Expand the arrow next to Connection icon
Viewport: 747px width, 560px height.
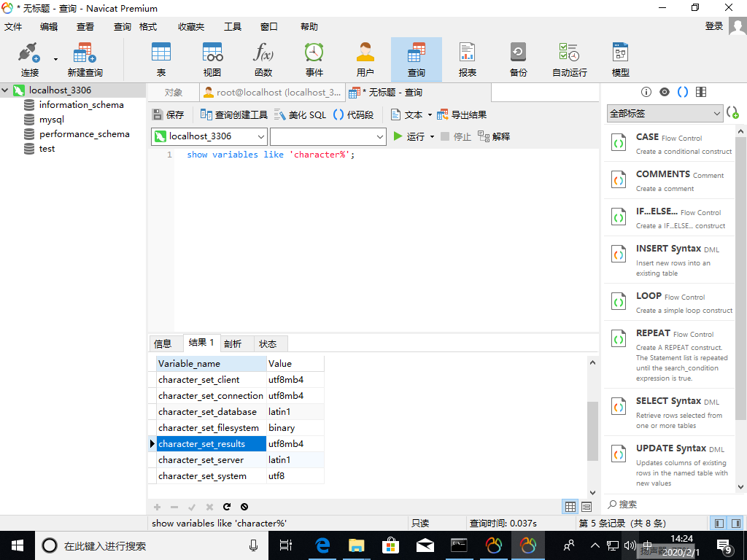[x=55, y=59]
